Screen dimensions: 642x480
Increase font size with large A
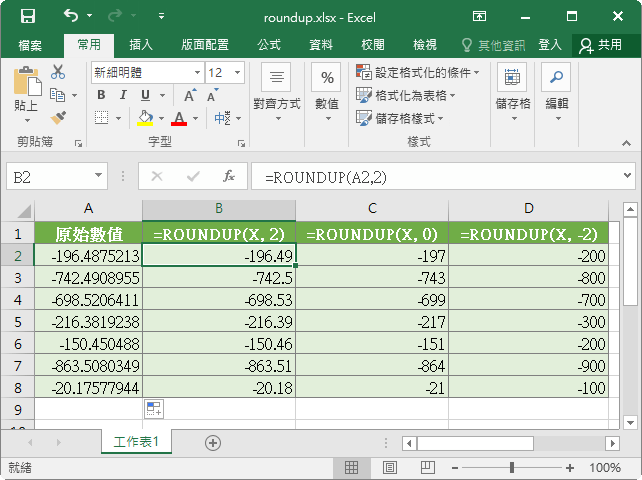pos(190,95)
